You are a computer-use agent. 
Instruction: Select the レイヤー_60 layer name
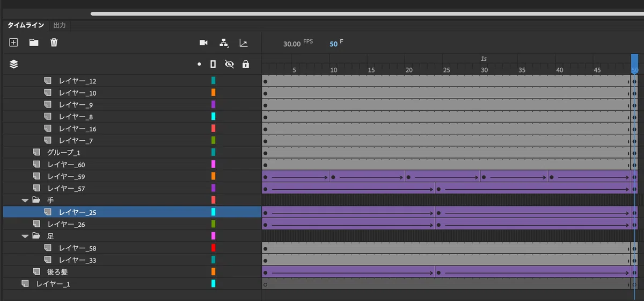[66, 164]
